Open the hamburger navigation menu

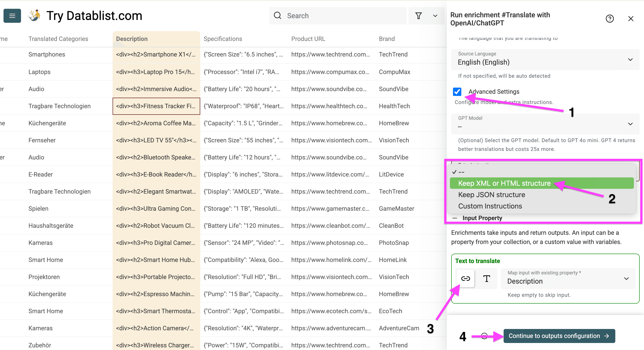12,16
